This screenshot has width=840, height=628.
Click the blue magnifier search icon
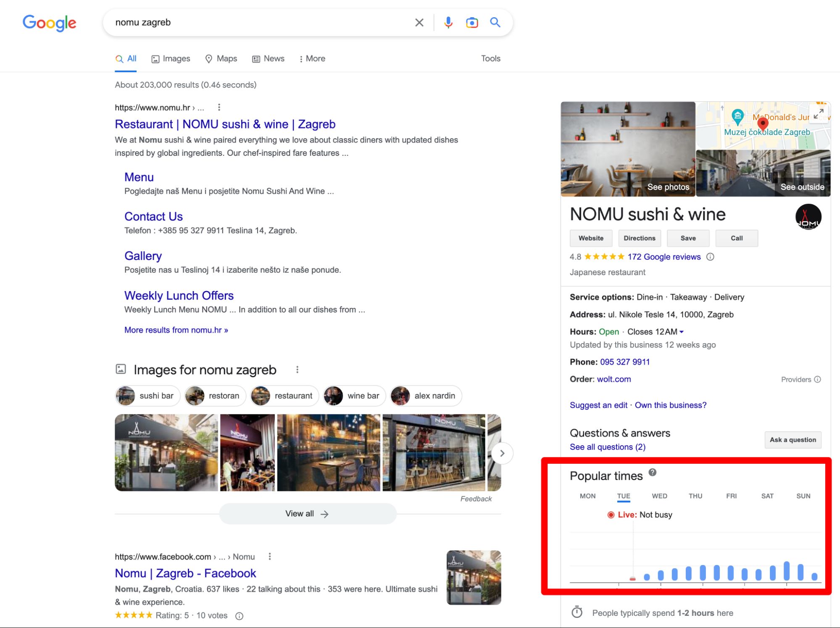click(495, 22)
